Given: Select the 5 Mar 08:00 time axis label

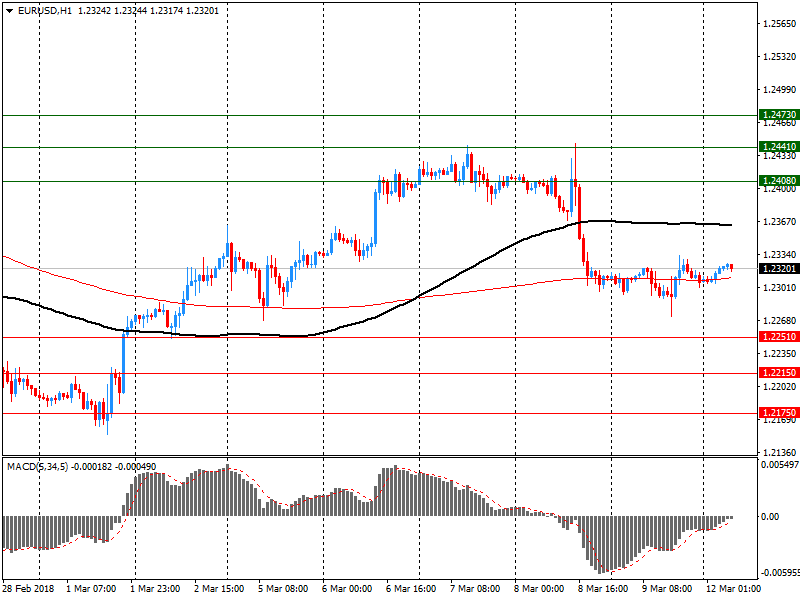Looking at the screenshot, I should tap(283, 589).
